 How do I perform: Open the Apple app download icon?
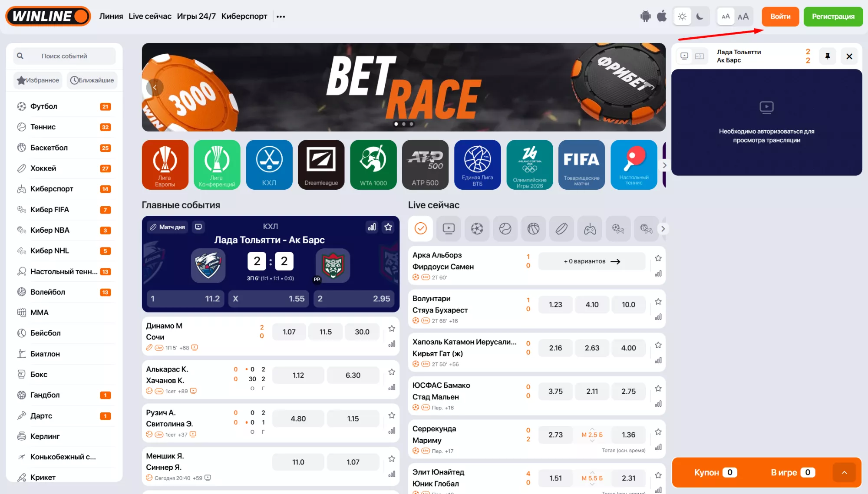(x=662, y=16)
